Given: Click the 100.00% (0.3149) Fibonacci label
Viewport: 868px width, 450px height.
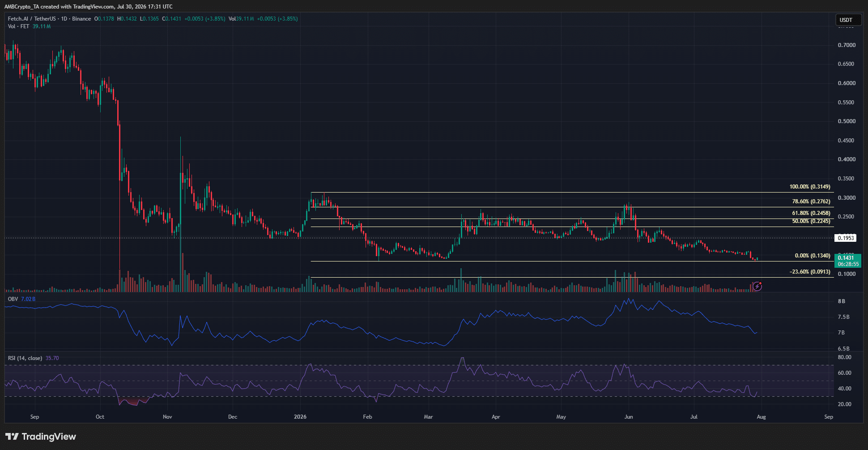Looking at the screenshot, I should 810,187.
